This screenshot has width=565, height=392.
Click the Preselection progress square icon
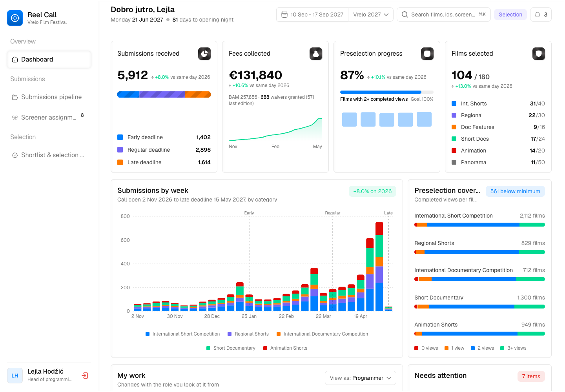427,54
